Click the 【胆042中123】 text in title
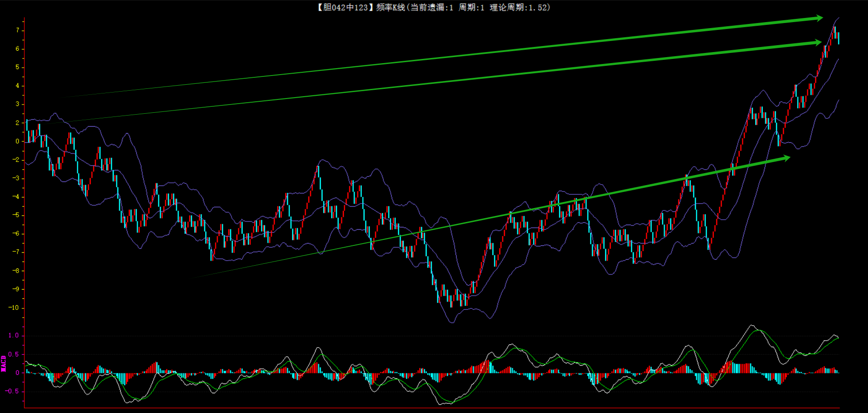868x413 pixels. 343,7
